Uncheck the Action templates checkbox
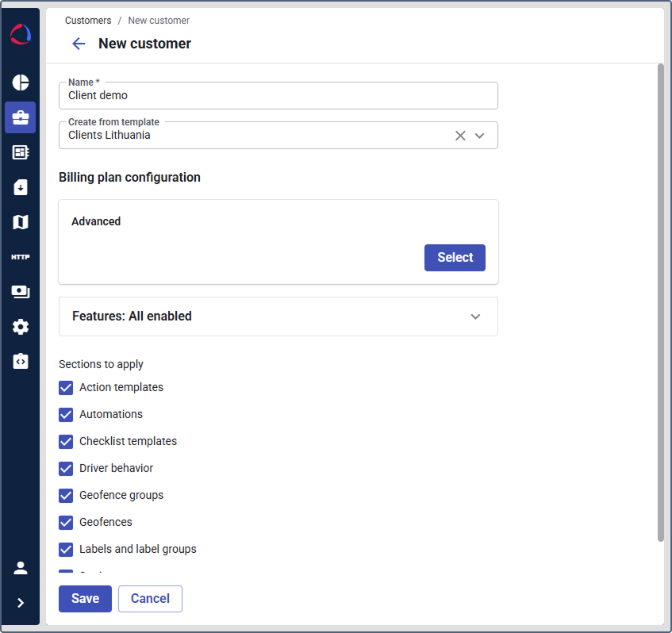The image size is (672, 633). point(66,388)
